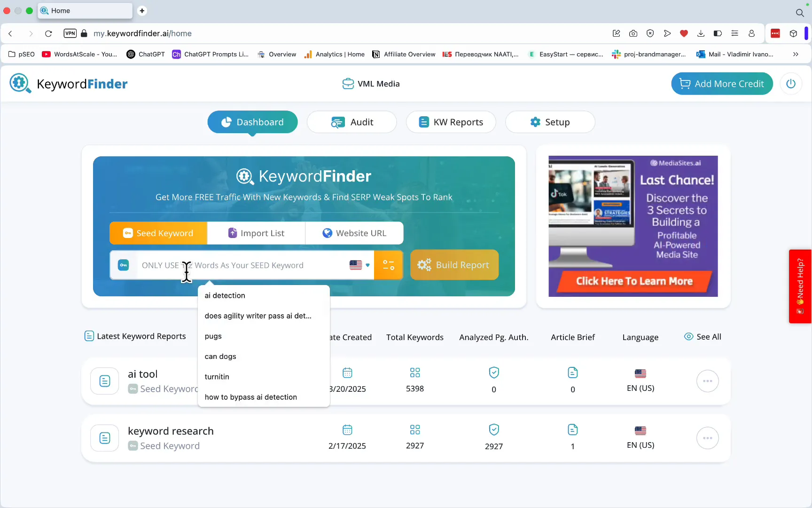Open the WordsAtScale YouTube bookmark
The width and height of the screenshot is (812, 508).
pyautogui.click(x=80, y=54)
